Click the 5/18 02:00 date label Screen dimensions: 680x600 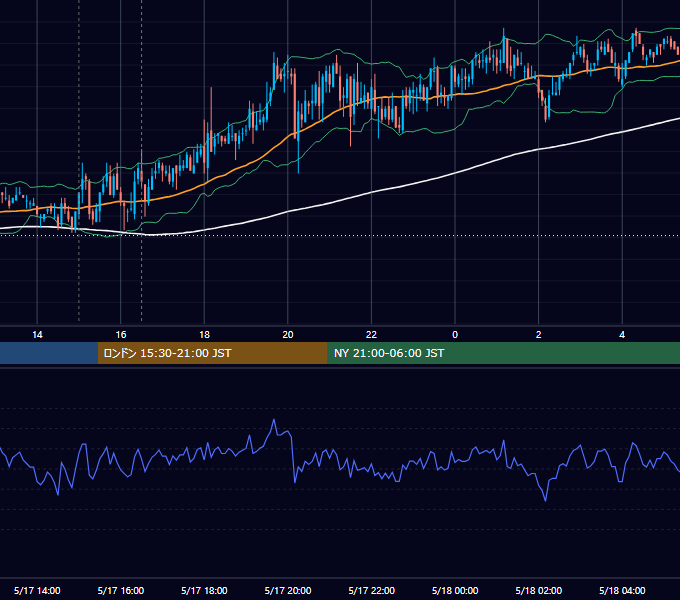point(539,590)
